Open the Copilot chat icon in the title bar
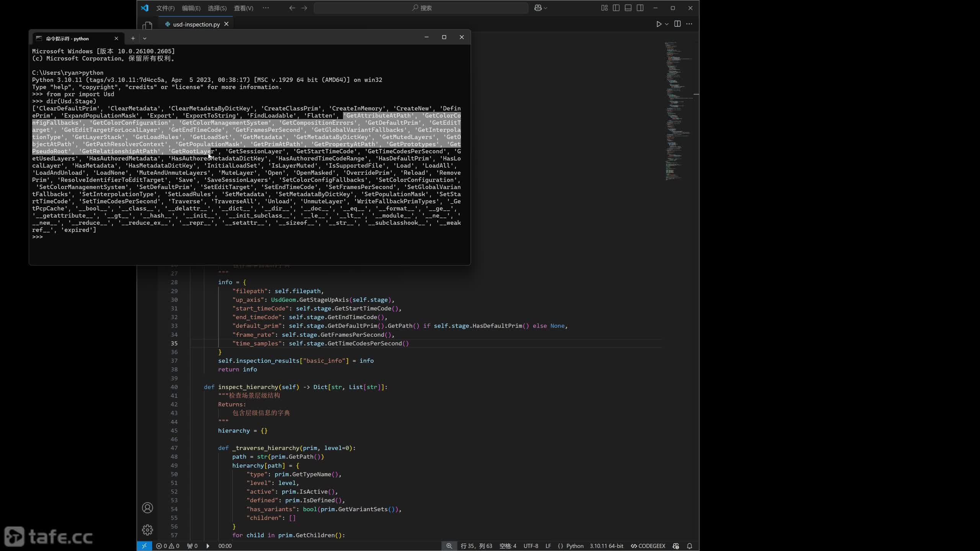Viewport: 980px width, 551px height. (538, 8)
